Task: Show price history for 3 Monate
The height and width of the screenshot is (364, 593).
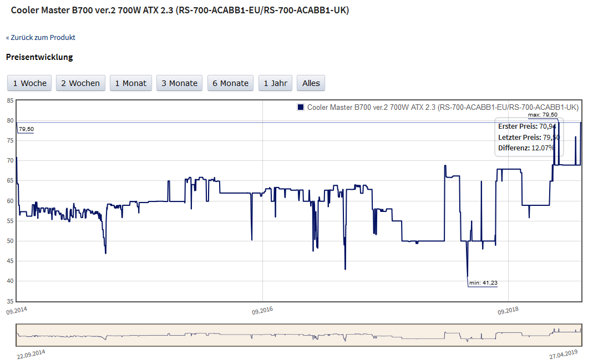Action: click(180, 83)
